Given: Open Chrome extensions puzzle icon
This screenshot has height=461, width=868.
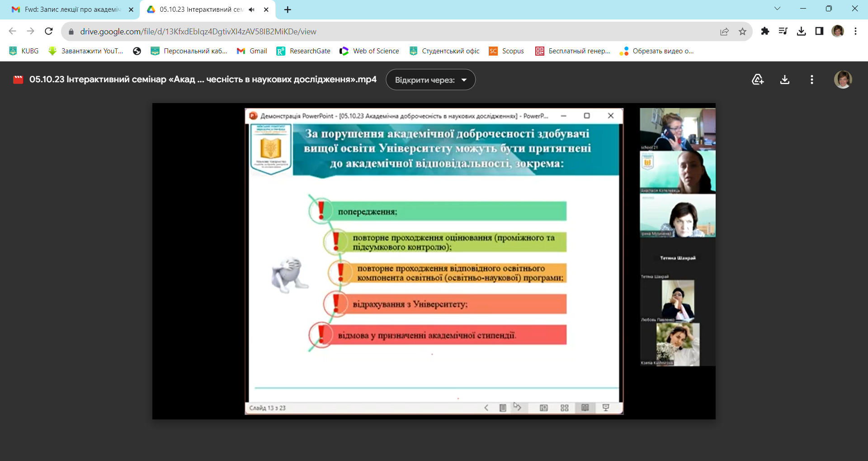Looking at the screenshot, I should click(x=765, y=31).
